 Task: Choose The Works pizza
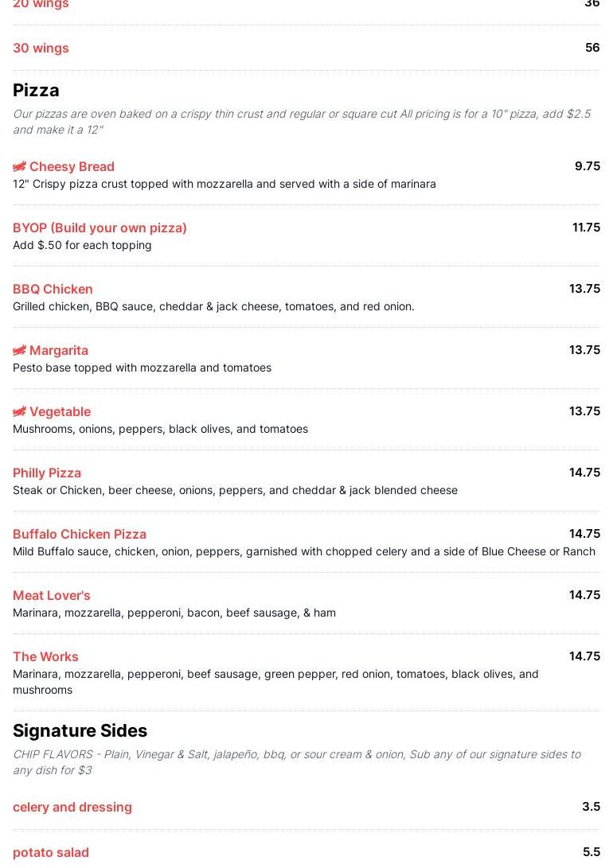tap(45, 657)
